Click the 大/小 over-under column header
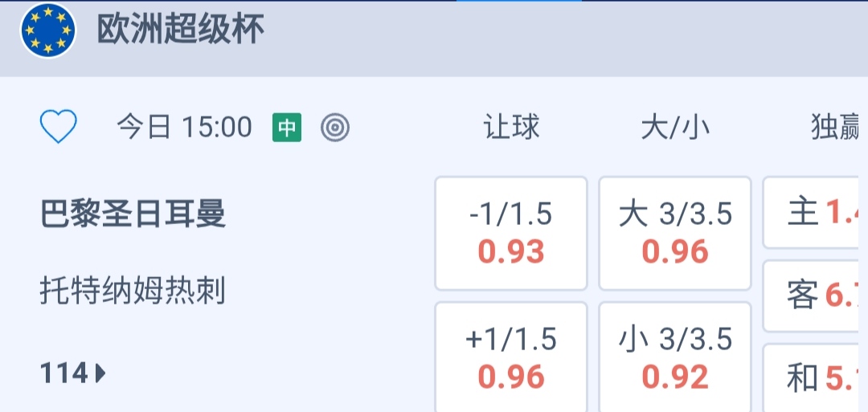 (x=675, y=128)
